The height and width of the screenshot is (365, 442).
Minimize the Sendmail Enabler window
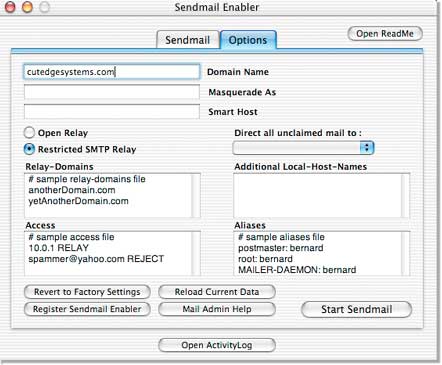(x=27, y=7)
